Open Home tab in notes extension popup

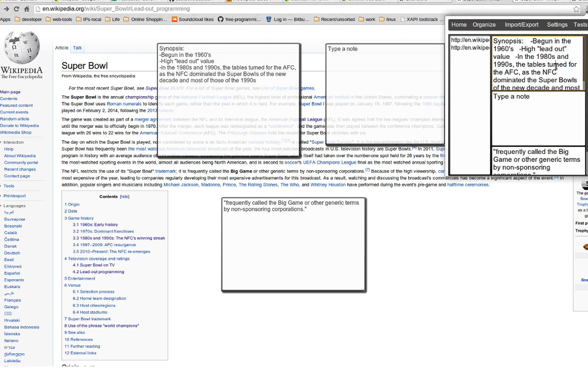pos(459,25)
